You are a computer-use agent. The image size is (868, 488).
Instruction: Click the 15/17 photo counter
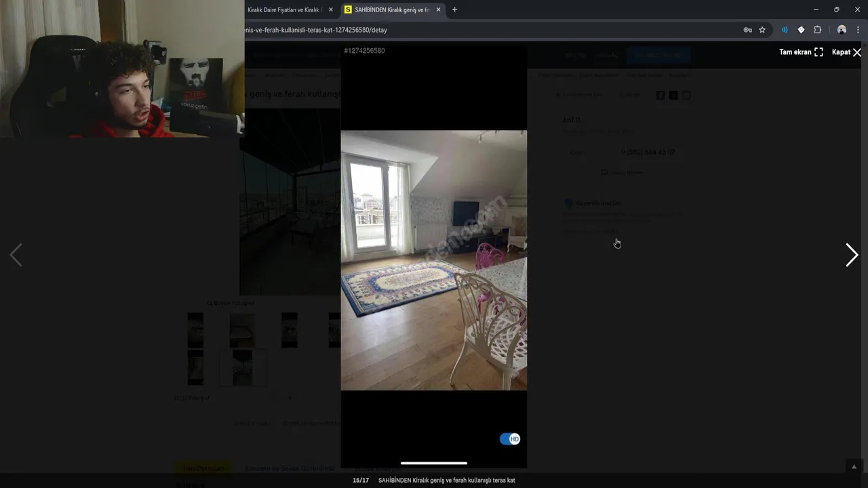click(361, 481)
